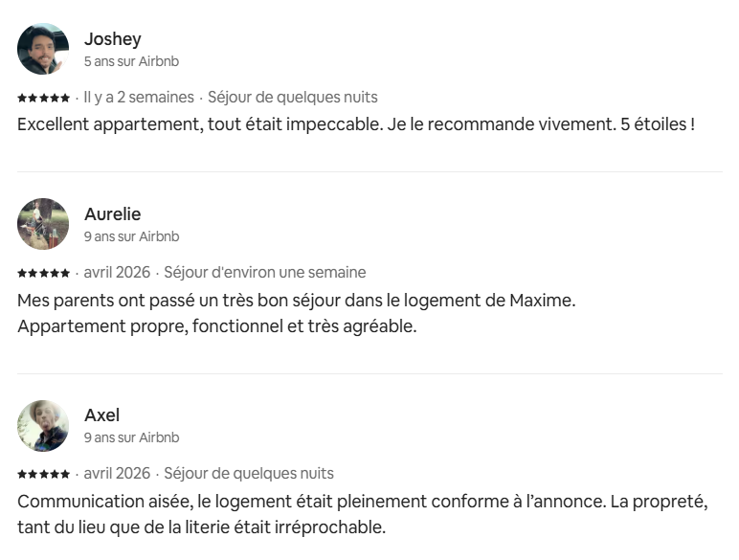Image resolution: width=739 pixels, height=560 pixels.
Task: Click 'Séjour d'environ une semaine' label
Action: (x=265, y=273)
